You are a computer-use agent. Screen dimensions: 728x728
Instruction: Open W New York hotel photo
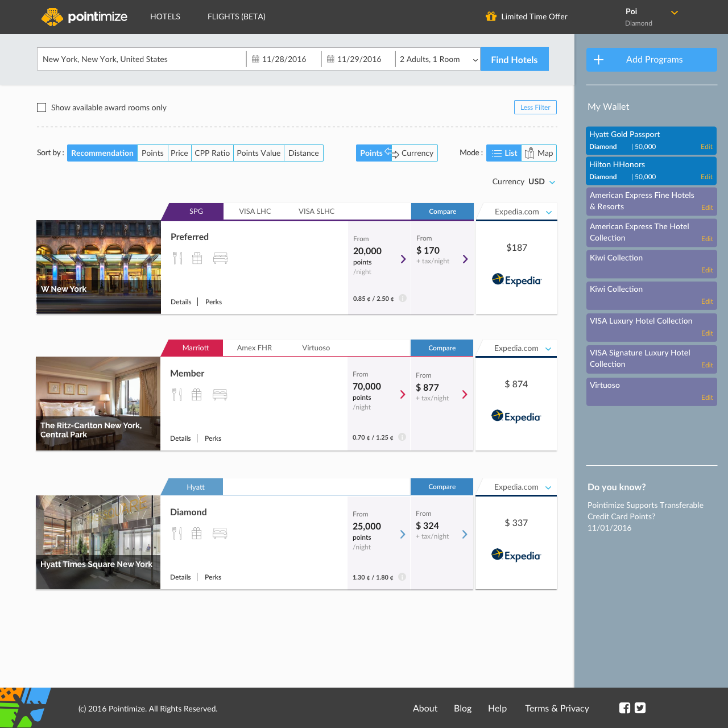[99, 267]
